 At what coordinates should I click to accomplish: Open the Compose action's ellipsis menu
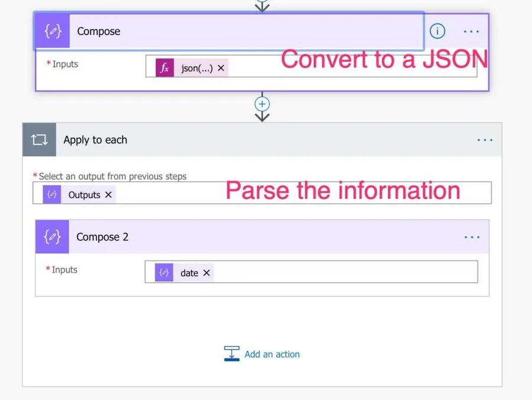(471, 31)
